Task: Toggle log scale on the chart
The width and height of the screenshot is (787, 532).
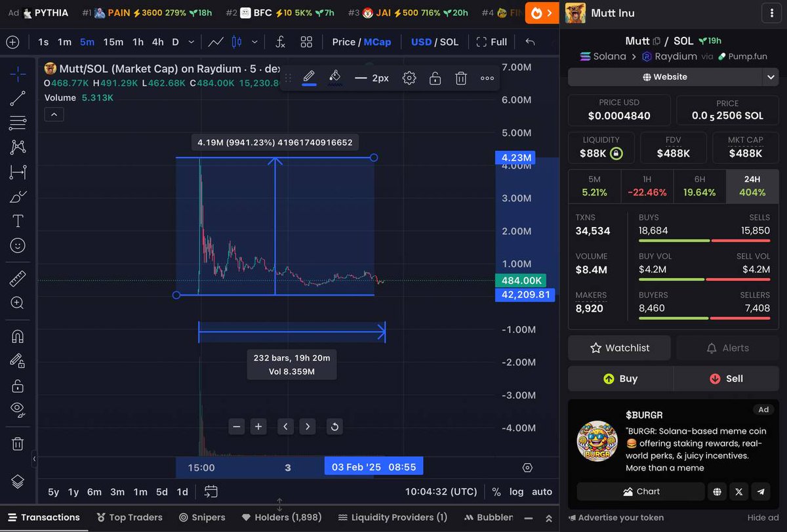Action: tap(517, 491)
